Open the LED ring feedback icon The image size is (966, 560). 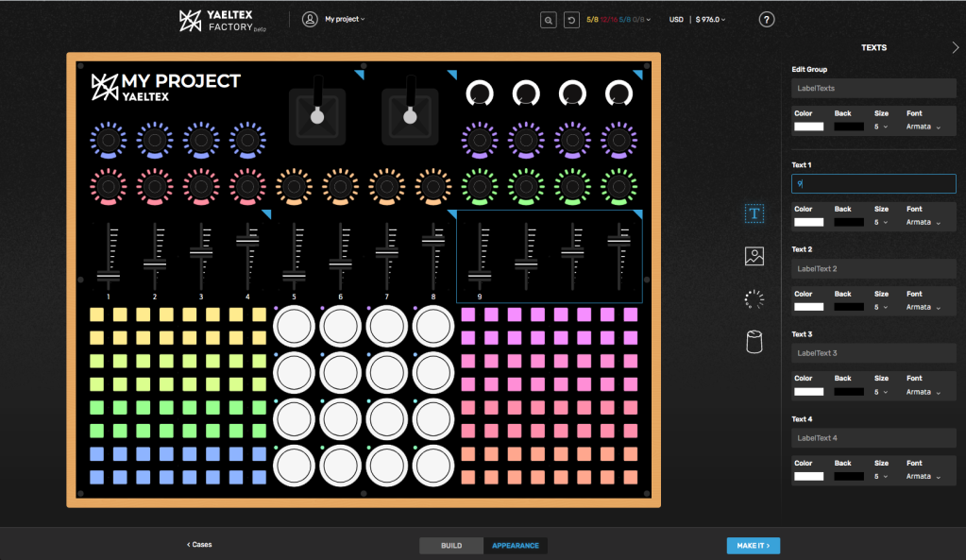(754, 299)
